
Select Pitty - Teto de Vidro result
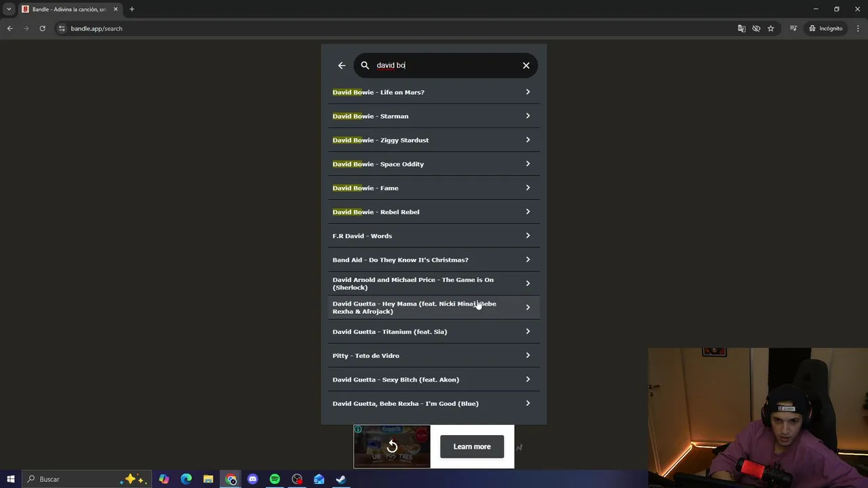click(434, 355)
